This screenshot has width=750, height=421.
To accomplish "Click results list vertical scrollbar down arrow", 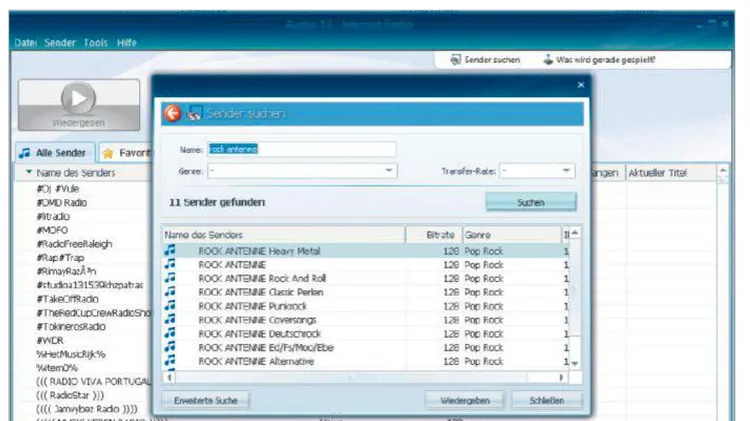I will (575, 364).
